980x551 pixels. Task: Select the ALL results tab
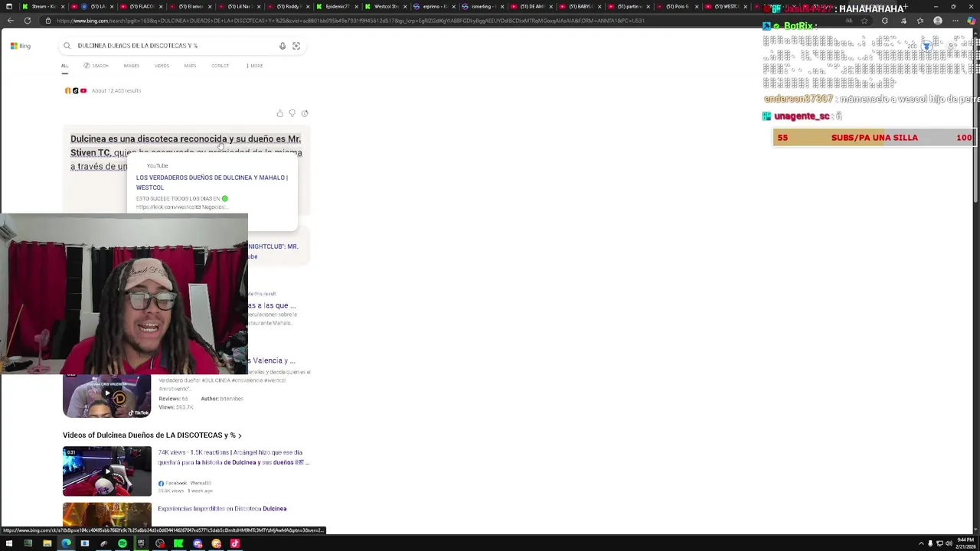coord(65,66)
